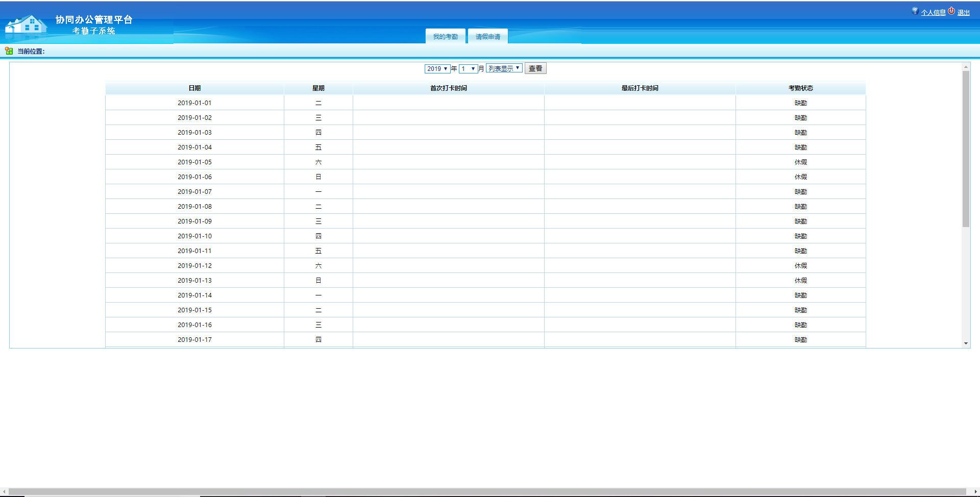The height and width of the screenshot is (497, 980).
Task: Select the 2019-01-05 date cell
Action: point(194,162)
